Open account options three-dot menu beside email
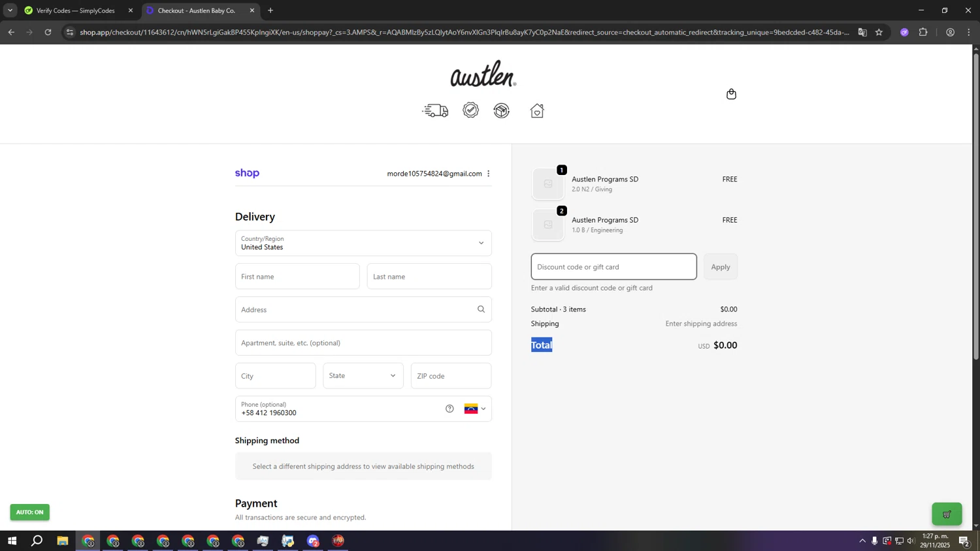Viewport: 980px width, 551px height. point(488,174)
